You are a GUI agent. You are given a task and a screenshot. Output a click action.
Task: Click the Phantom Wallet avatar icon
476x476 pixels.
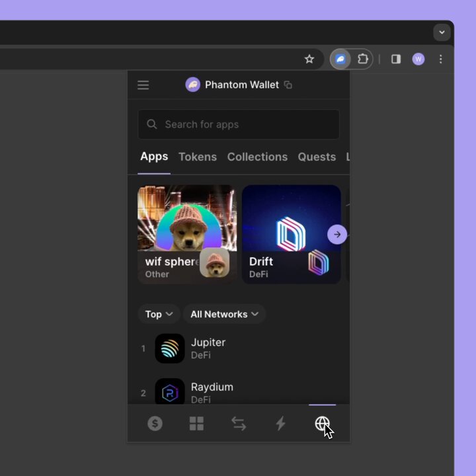click(x=192, y=85)
